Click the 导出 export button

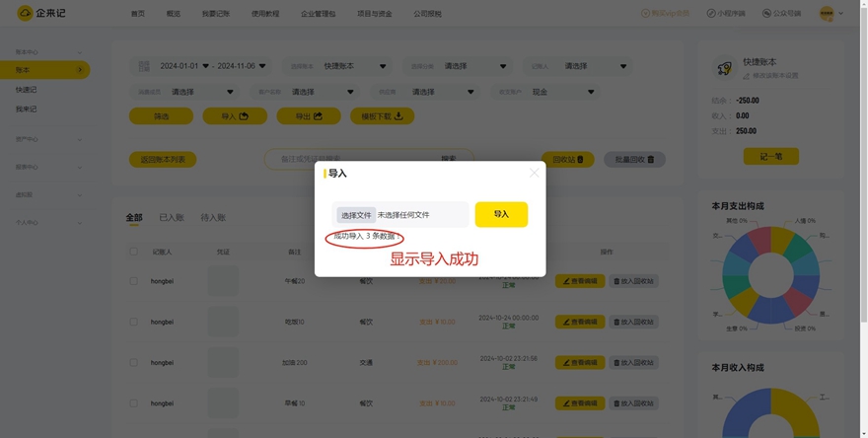coord(309,116)
